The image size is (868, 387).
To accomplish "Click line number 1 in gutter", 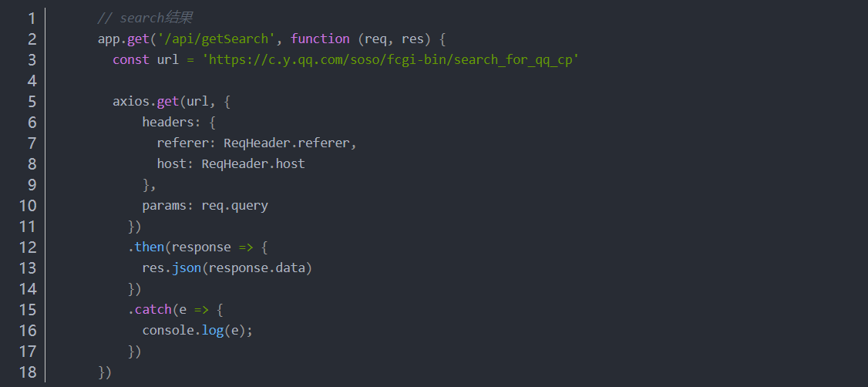I will pos(32,19).
